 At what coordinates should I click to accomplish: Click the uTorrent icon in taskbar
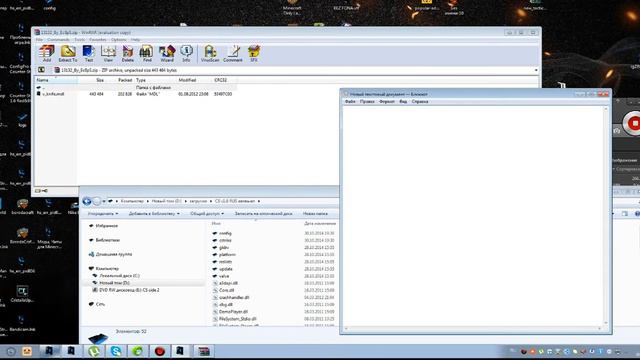click(x=94, y=351)
